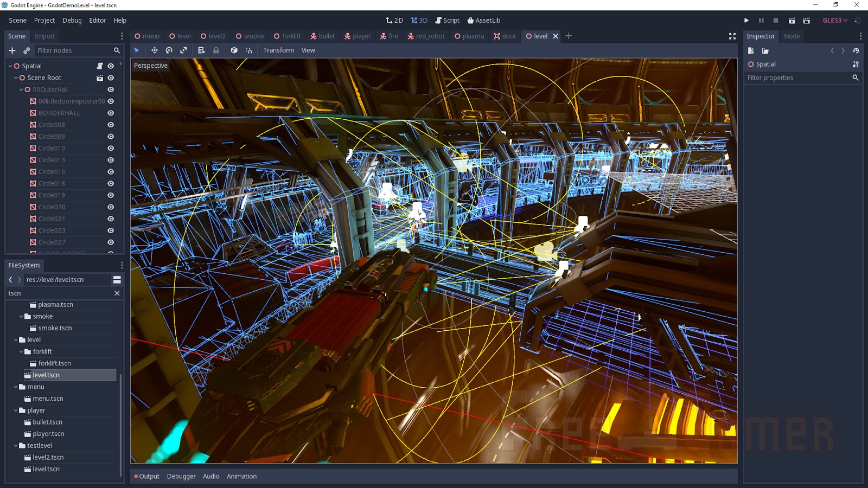
Task: Toggle visibility of Circle013 node
Action: click(111, 160)
